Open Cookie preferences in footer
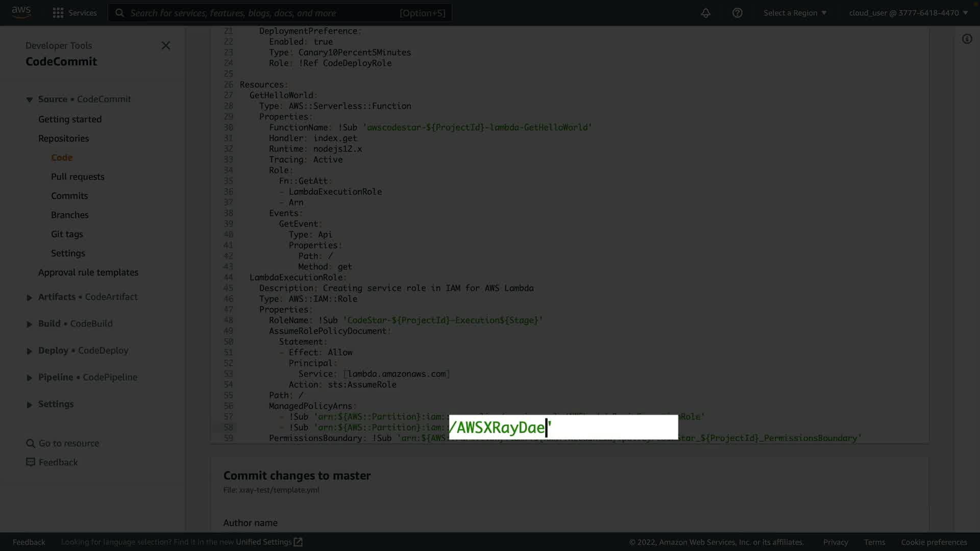This screenshot has width=980, height=551. (934, 542)
